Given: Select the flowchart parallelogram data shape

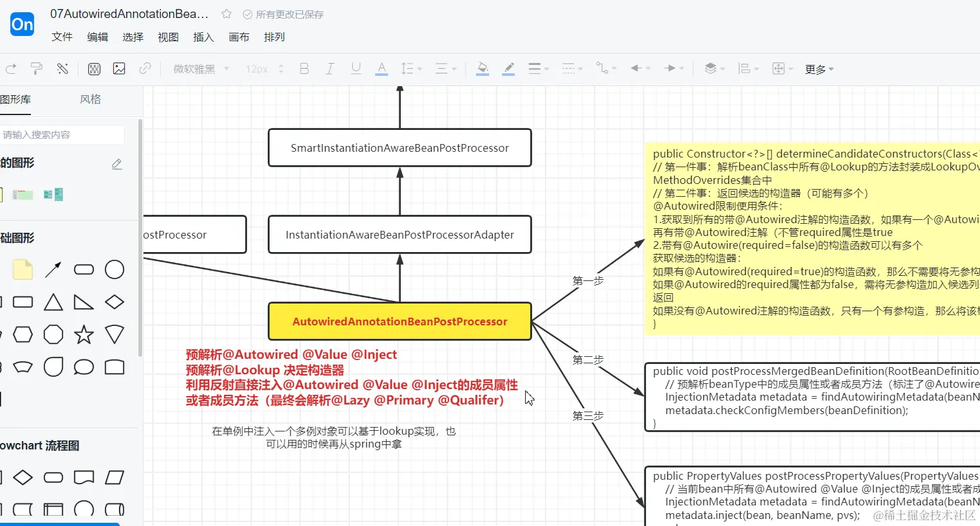Looking at the screenshot, I should pos(115,478).
